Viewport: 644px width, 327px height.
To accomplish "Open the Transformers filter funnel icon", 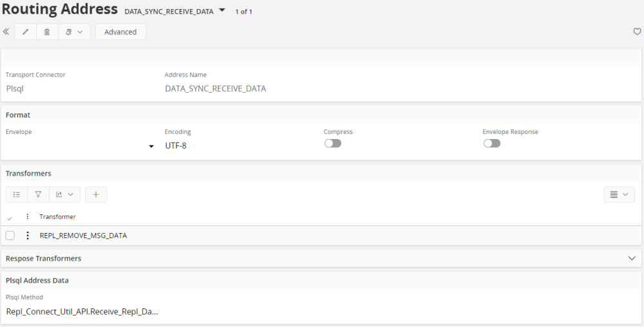I will tap(38, 194).
